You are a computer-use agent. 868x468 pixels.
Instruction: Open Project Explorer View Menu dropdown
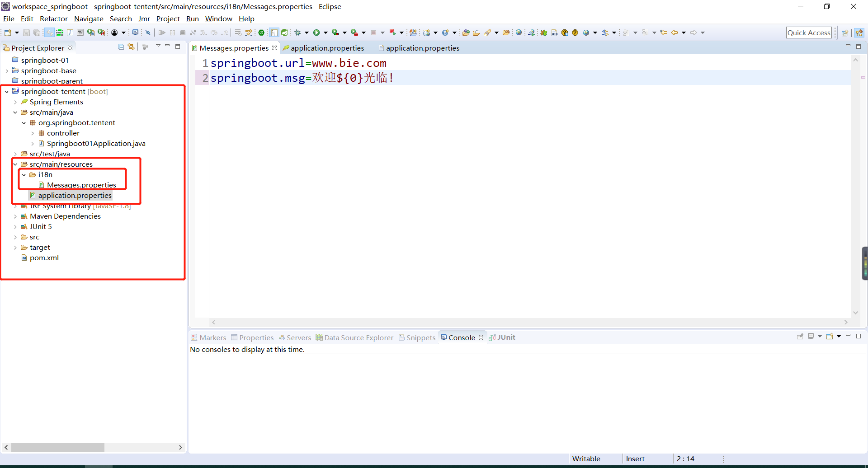pos(158,46)
